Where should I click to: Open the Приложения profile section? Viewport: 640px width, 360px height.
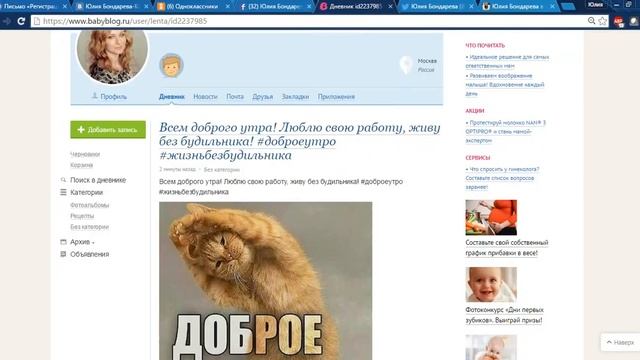tap(336, 97)
